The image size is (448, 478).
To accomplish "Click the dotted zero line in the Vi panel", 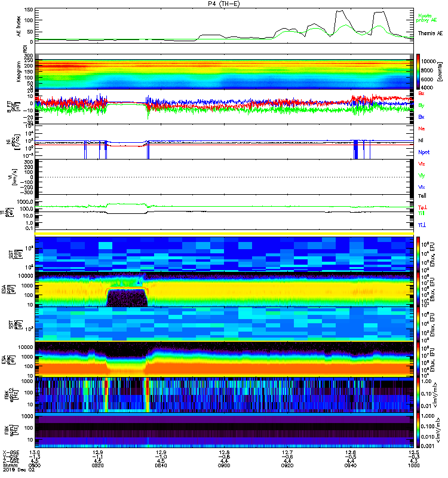I will (224, 177).
